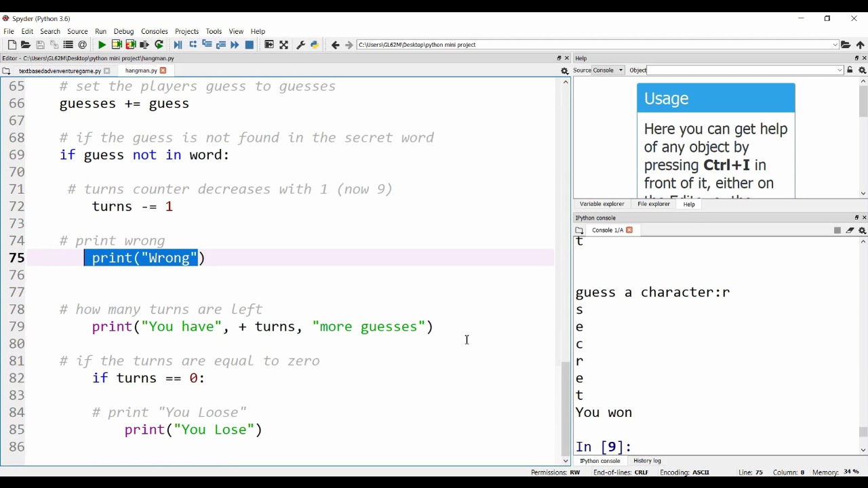Expand the working directory path dropdown
Screen dimensions: 868x488
835,45
